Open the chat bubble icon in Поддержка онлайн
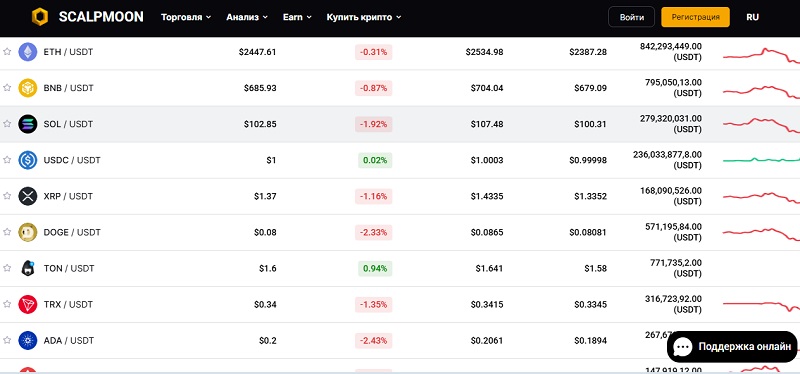Viewport: 800px width, 374px height. point(683,347)
